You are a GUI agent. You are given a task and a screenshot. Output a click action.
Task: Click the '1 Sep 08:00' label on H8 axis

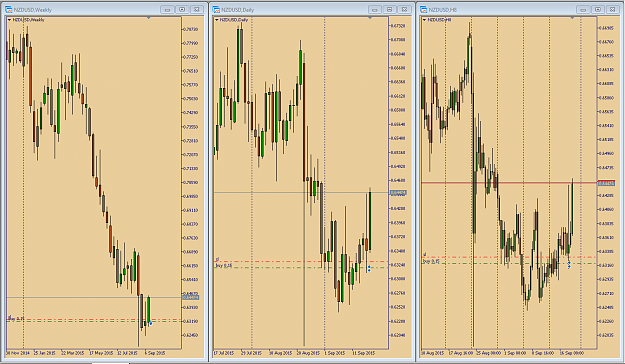coord(515,353)
